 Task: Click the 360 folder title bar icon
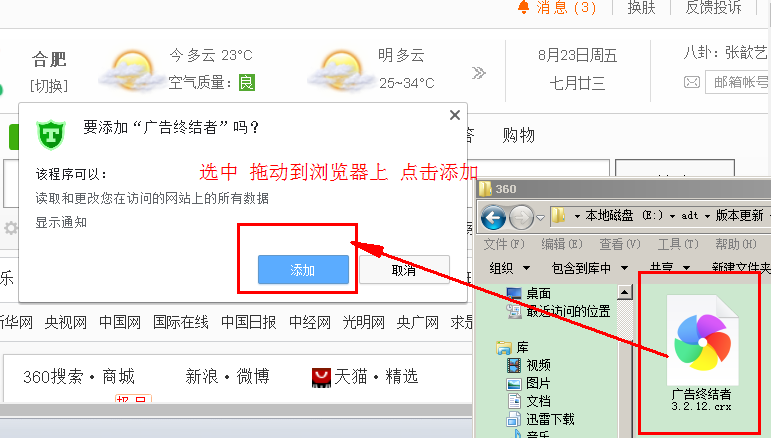pyautogui.click(x=485, y=189)
